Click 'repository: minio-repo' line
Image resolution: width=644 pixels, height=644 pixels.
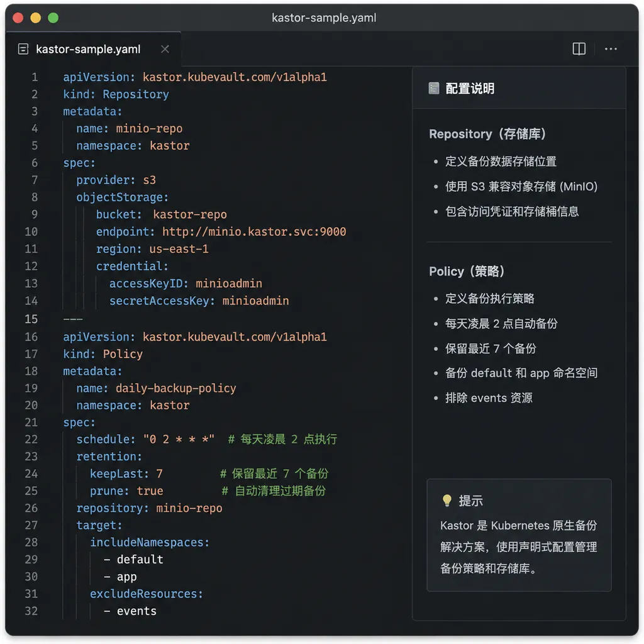(x=149, y=508)
